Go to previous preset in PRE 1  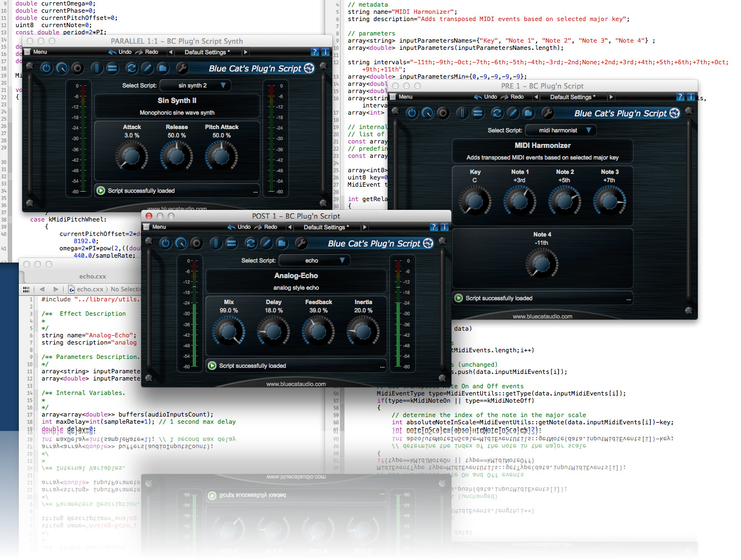point(536,97)
